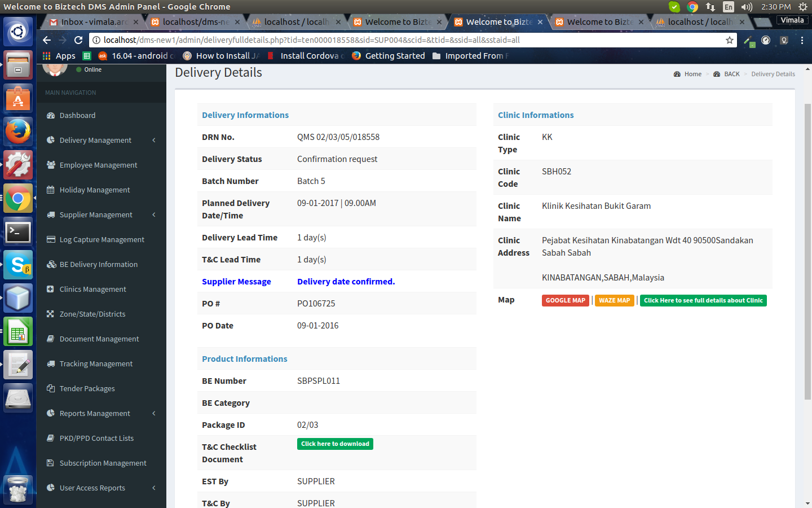Open Employee Management menu item

[x=98, y=165]
